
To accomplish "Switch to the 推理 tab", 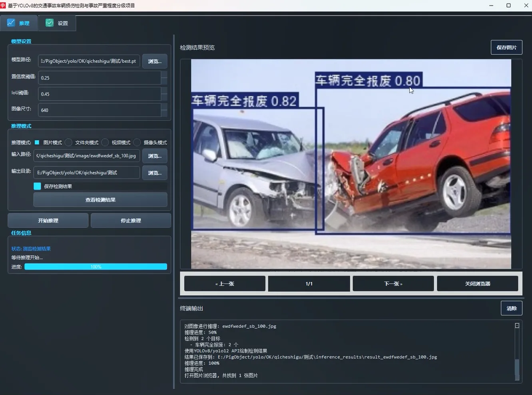I will pyautogui.click(x=19, y=23).
